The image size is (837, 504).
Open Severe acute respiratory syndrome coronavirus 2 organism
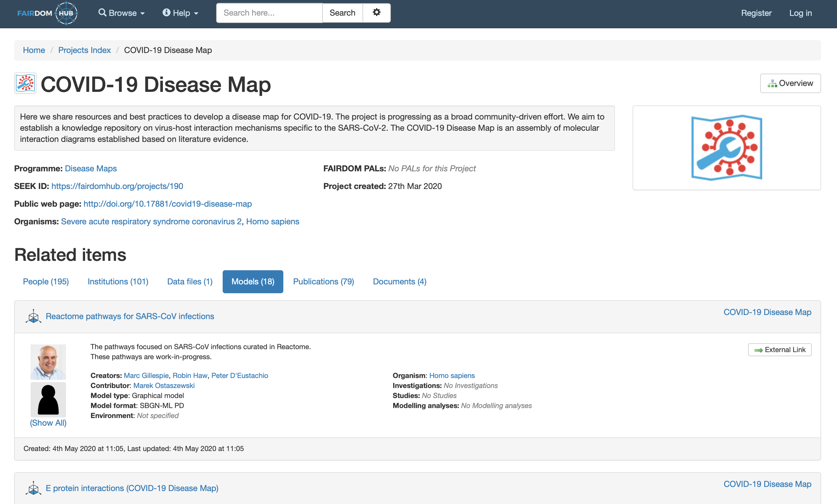(x=151, y=221)
